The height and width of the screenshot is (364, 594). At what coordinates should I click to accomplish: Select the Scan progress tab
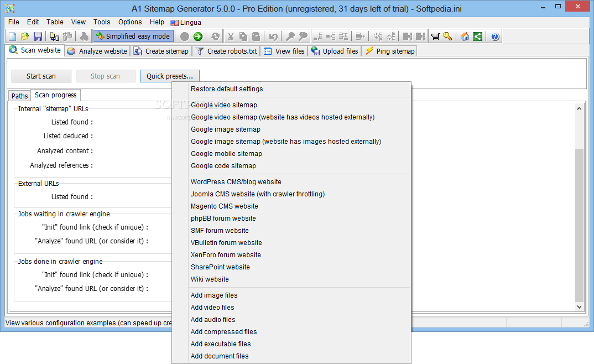(x=56, y=95)
